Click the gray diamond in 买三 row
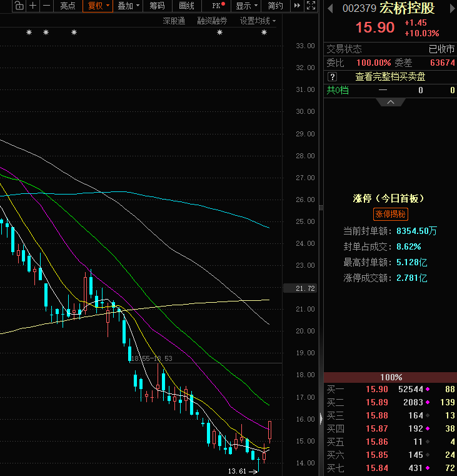Image resolution: width=457 pixels, height=476 pixels. (428, 415)
